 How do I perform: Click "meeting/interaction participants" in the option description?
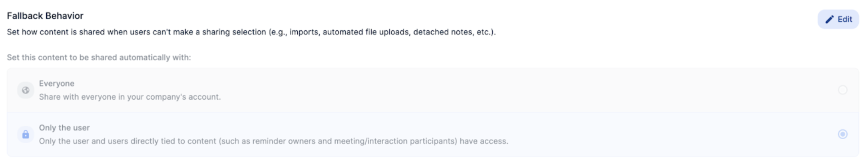[396, 141]
